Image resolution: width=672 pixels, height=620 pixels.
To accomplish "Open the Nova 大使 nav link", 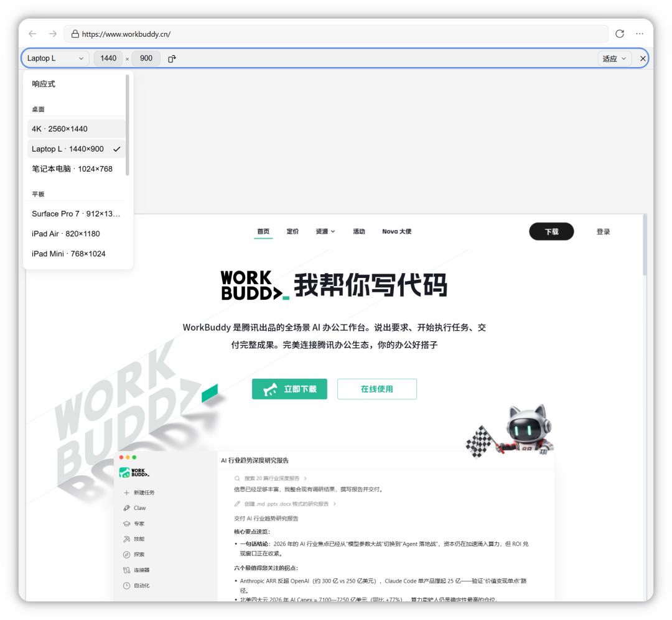I will [397, 231].
